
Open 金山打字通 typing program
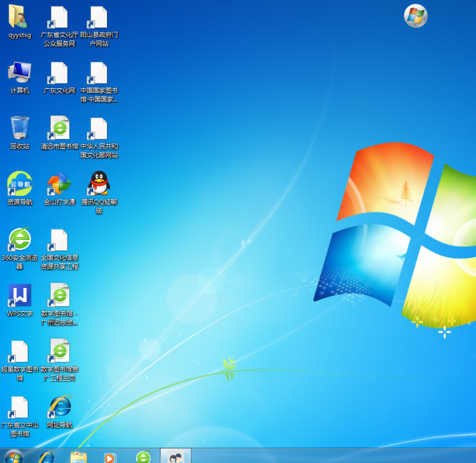click(x=59, y=184)
